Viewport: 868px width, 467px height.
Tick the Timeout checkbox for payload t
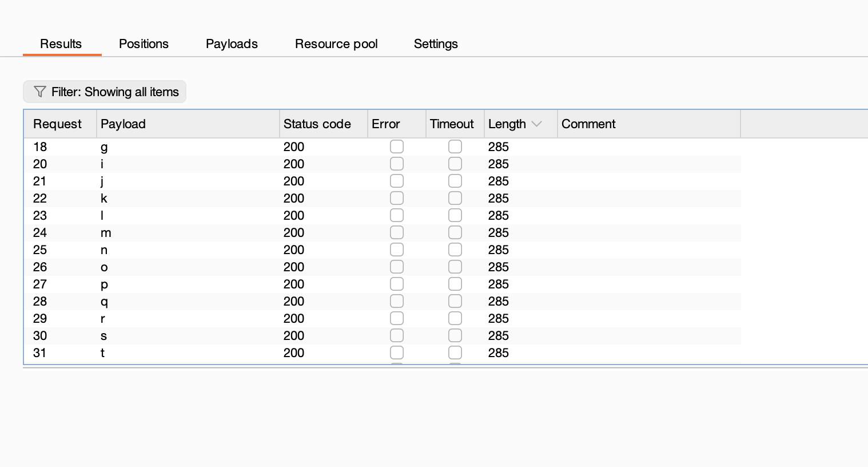pyautogui.click(x=455, y=353)
